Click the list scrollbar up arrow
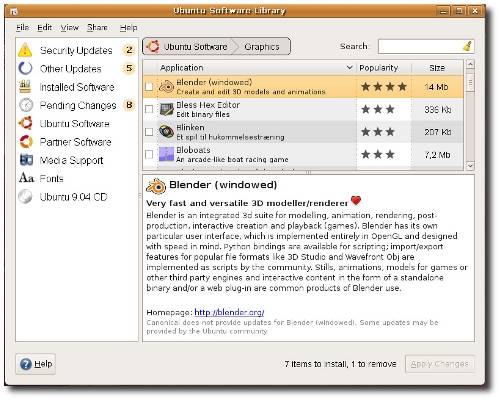Screen dimensions: 500x400 (x=470, y=64)
